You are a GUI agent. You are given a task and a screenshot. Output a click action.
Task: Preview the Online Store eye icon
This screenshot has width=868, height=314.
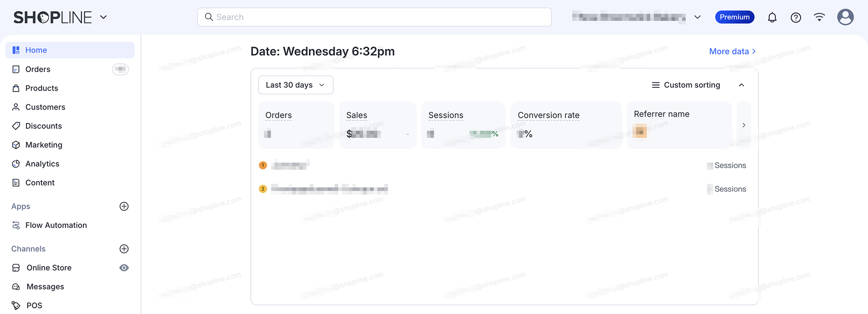point(124,268)
